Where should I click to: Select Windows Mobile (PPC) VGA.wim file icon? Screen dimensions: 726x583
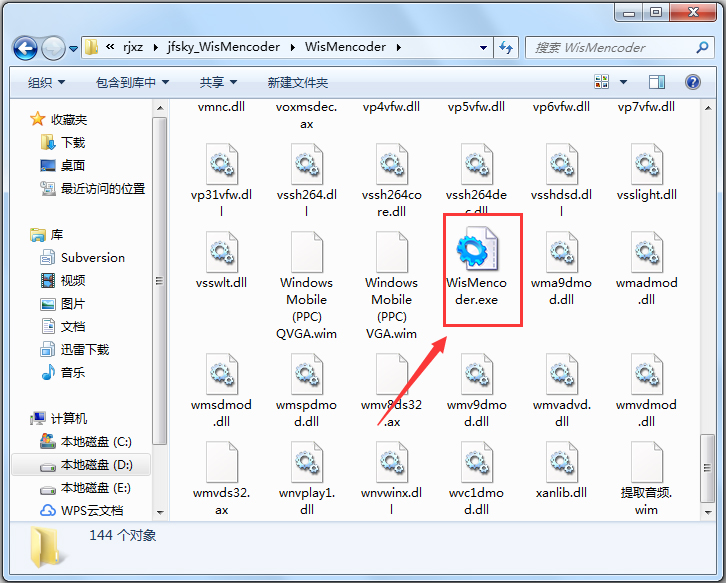click(392, 252)
